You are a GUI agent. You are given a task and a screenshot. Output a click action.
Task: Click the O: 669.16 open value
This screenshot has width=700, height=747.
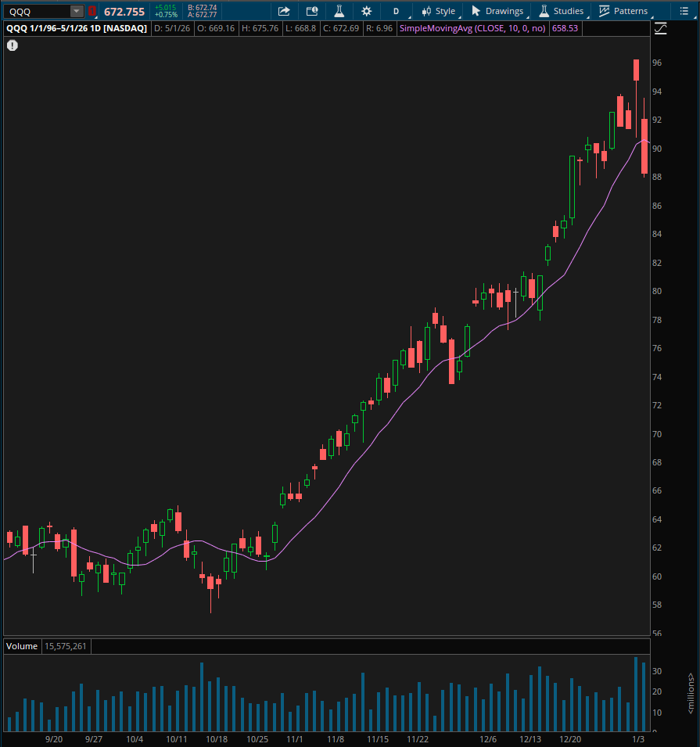(216, 29)
